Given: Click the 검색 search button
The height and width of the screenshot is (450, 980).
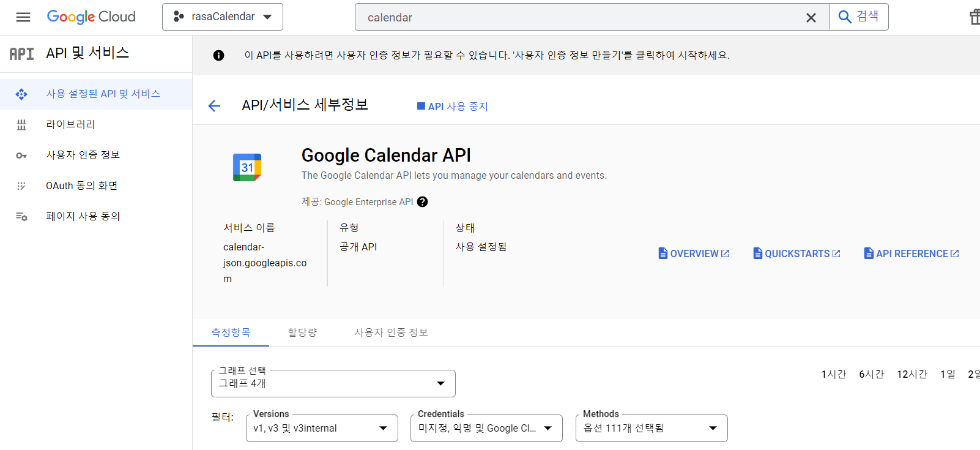Looking at the screenshot, I should click(859, 17).
